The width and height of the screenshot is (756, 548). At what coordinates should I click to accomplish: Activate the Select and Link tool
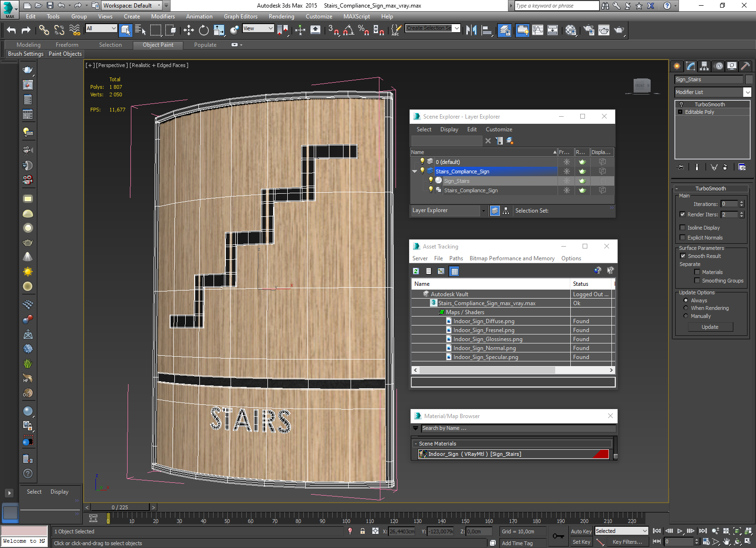44,30
